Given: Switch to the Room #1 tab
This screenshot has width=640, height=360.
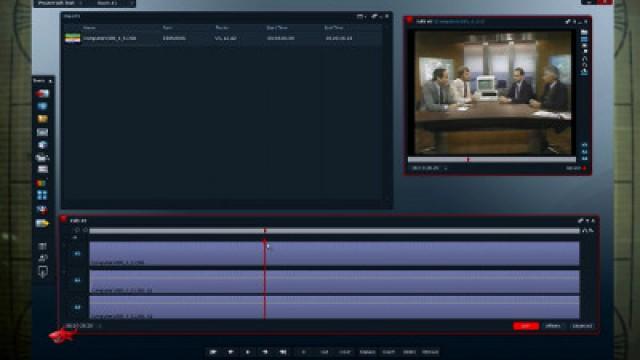Looking at the screenshot, I should pos(107,3).
